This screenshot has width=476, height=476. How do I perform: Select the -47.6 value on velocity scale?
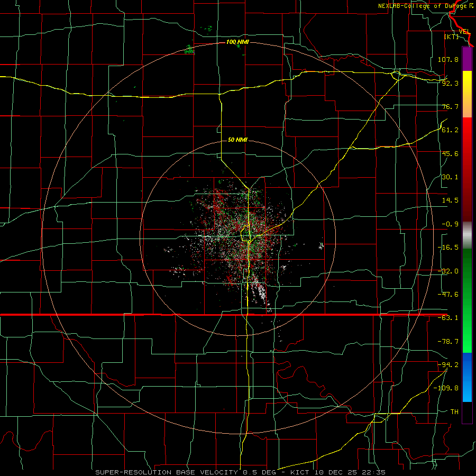(448, 295)
